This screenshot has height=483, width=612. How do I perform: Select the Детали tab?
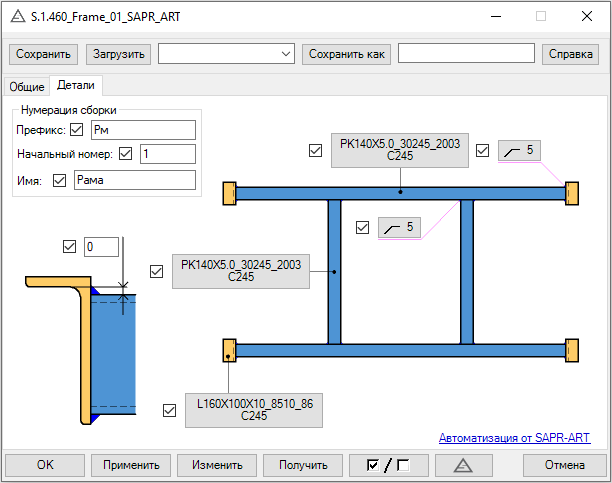(x=78, y=86)
